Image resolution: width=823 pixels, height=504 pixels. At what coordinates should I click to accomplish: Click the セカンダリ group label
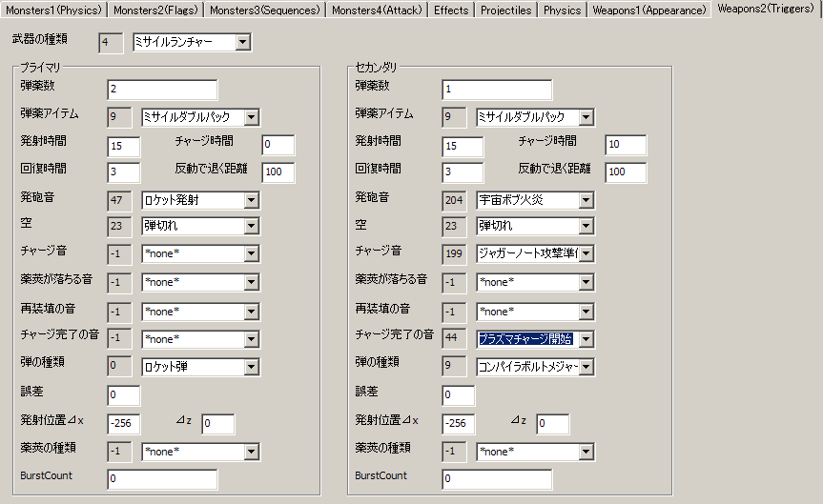coord(377,67)
